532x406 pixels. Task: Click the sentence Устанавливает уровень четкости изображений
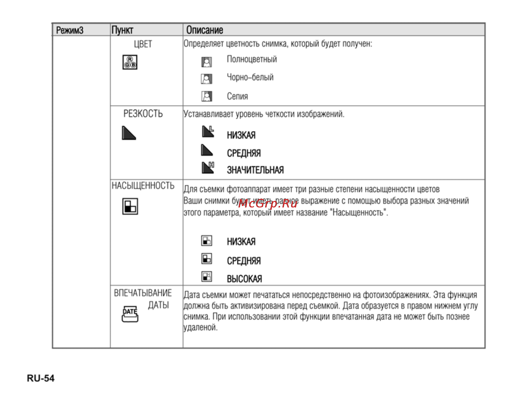[x=264, y=114]
